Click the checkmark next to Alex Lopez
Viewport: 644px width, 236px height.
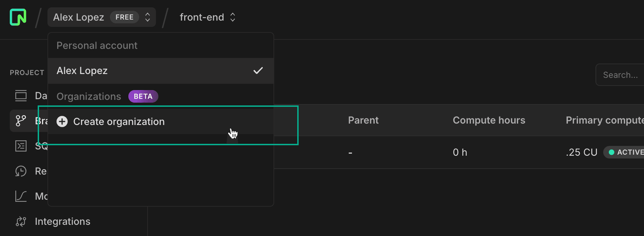[258, 71]
